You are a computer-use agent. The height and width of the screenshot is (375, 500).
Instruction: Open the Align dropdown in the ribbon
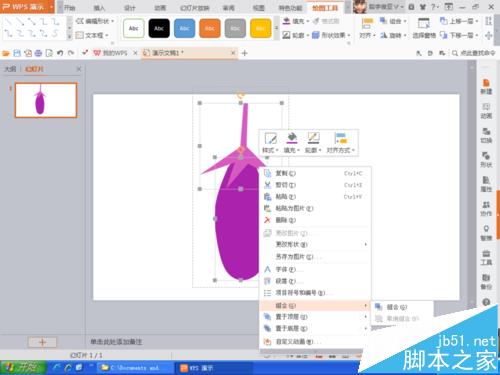point(367,28)
